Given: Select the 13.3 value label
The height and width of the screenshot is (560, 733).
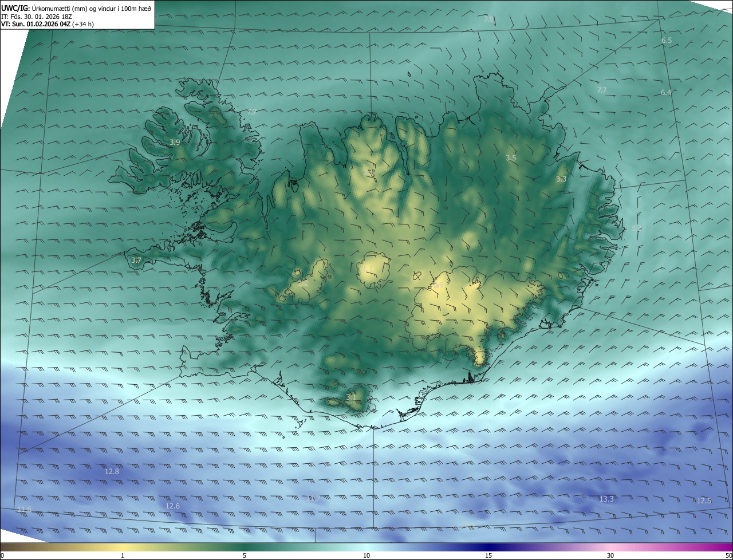Looking at the screenshot, I should (606, 499).
